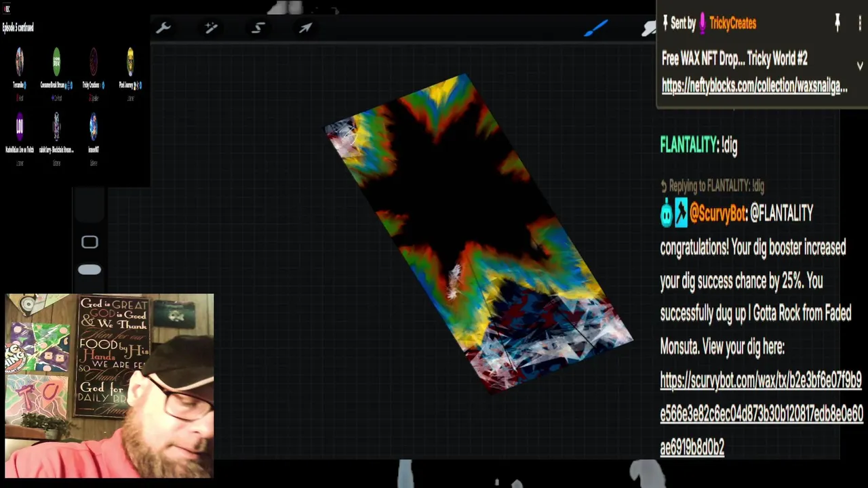Click the green co-host avatar

point(56,62)
